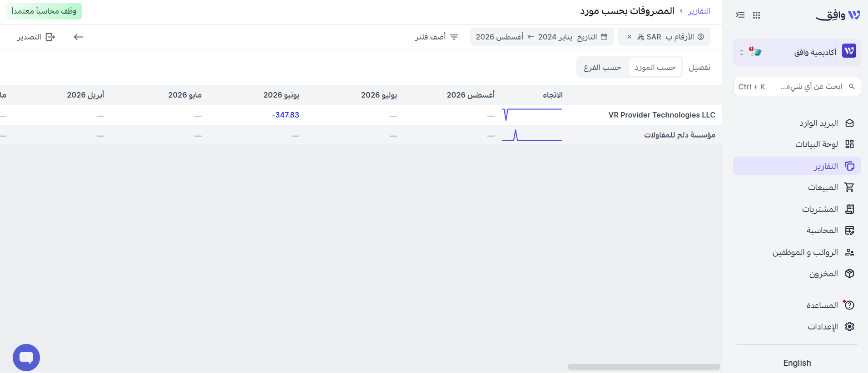Click the horizontal table scrollbar
Image resolution: width=868 pixels, height=373 pixels.
coord(644,367)
